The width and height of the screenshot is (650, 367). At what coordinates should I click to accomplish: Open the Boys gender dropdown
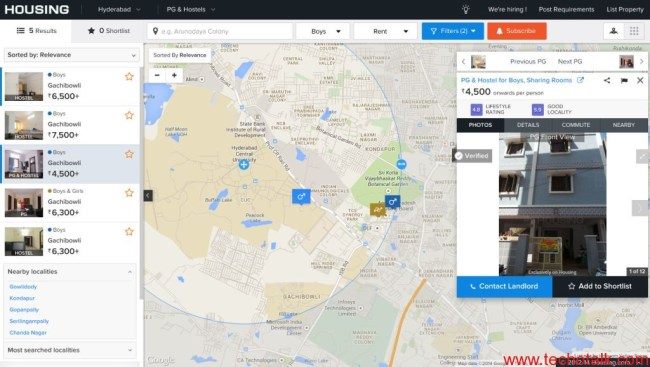(323, 31)
